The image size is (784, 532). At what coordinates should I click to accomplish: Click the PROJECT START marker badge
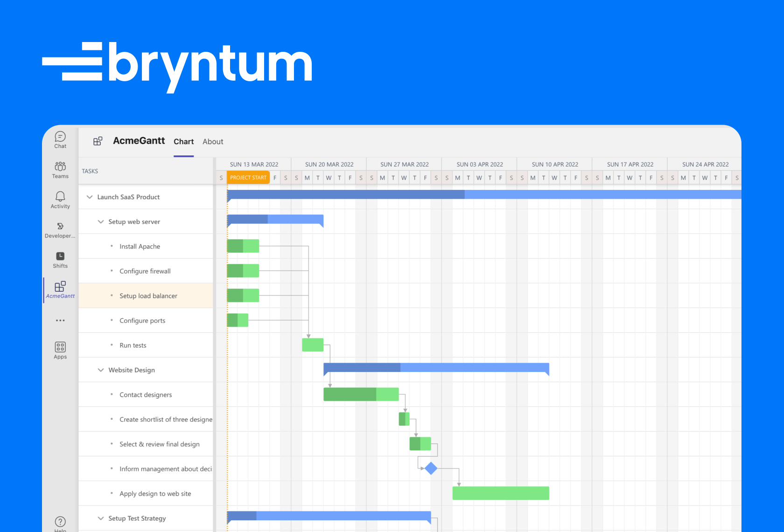pyautogui.click(x=248, y=177)
